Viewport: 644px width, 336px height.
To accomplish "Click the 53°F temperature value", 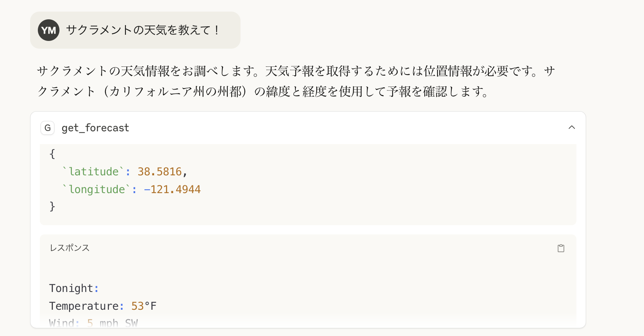I will 144,306.
